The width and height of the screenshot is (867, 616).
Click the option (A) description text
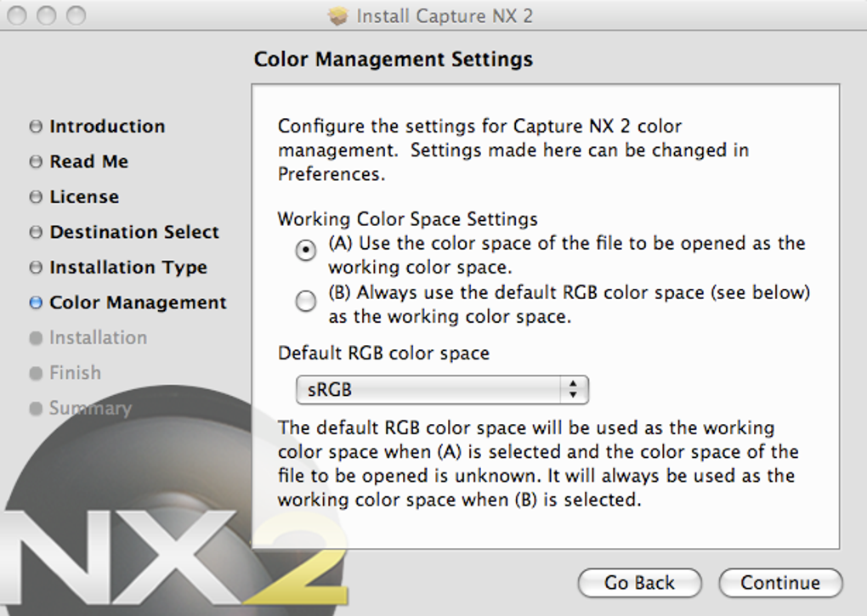[565, 254]
